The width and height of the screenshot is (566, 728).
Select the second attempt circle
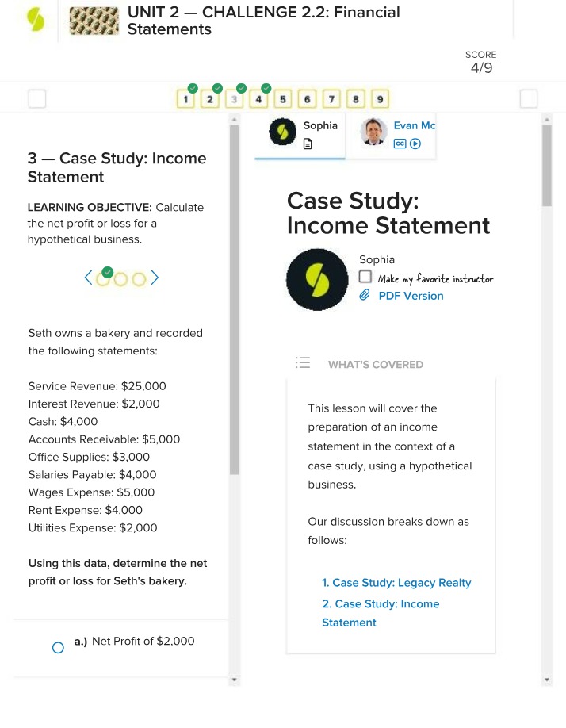point(120,279)
